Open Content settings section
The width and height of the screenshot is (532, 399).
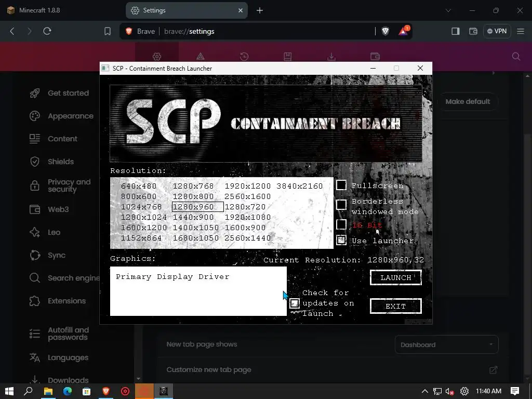pos(54,139)
